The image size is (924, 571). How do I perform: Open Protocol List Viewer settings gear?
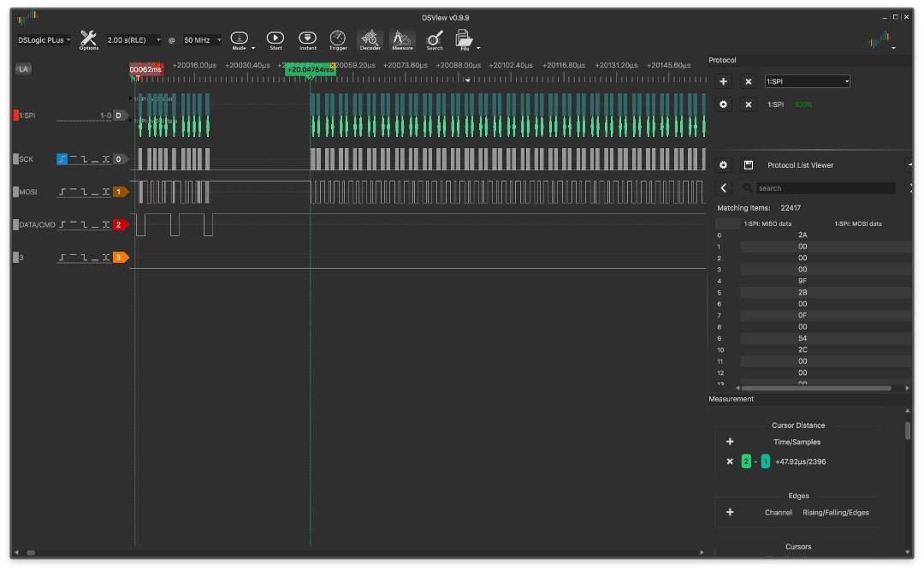723,165
